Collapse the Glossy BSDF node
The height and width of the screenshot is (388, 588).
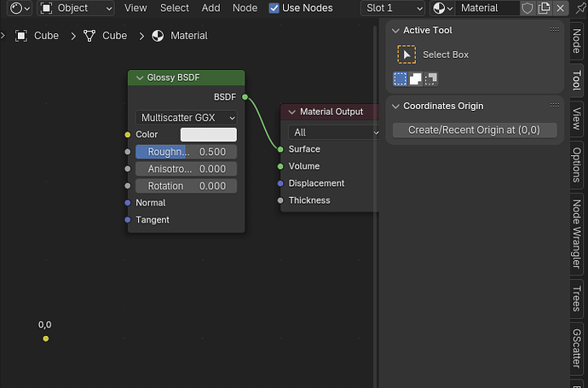point(140,78)
